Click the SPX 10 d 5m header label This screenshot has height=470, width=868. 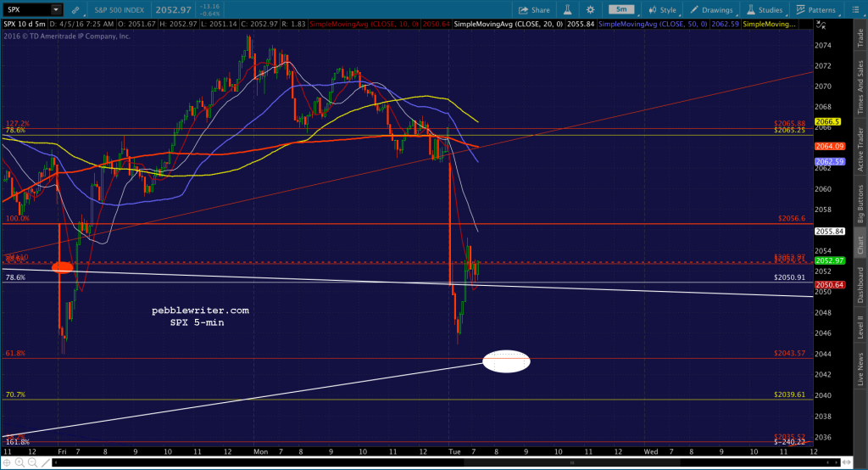[x=25, y=25]
